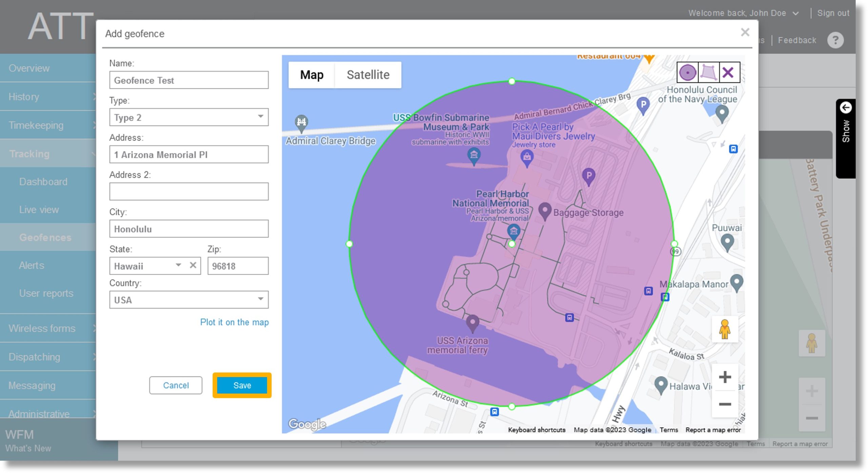
Task: Click Plot it on the map link
Action: 234,322
